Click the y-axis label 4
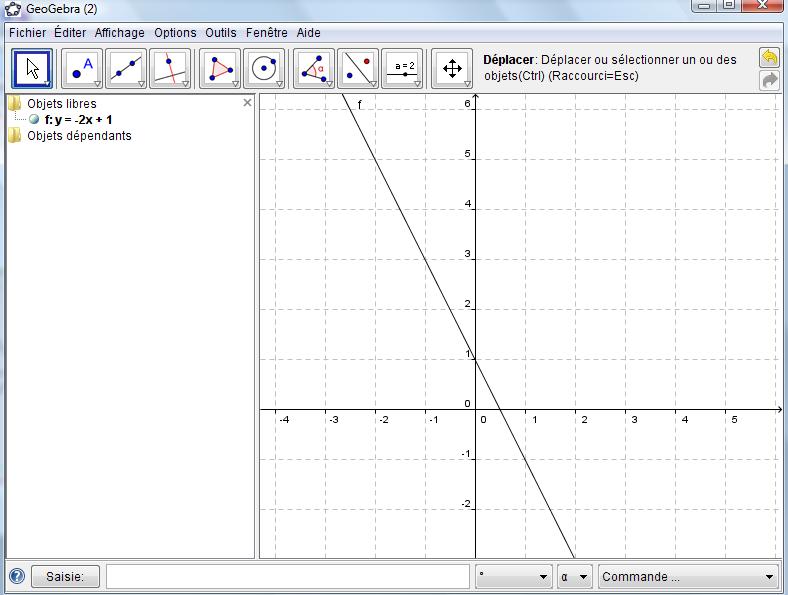 (468, 204)
